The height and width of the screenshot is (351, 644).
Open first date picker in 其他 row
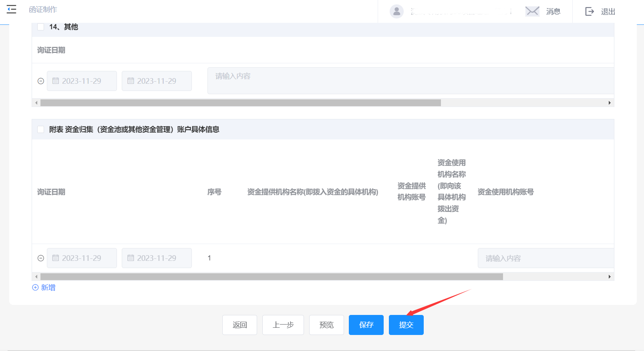tap(82, 81)
